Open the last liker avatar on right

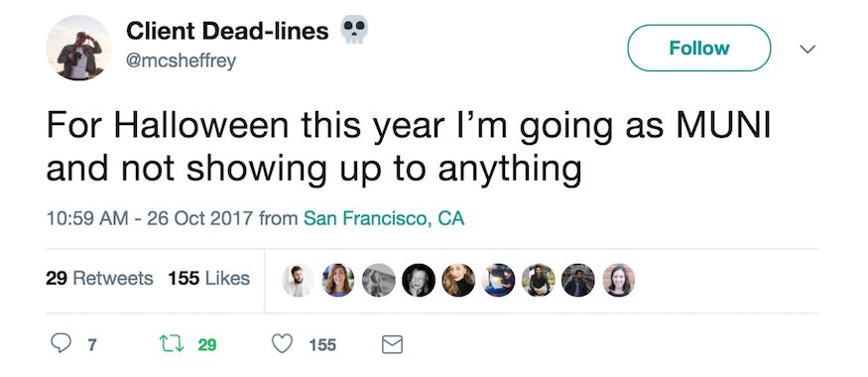(618, 280)
